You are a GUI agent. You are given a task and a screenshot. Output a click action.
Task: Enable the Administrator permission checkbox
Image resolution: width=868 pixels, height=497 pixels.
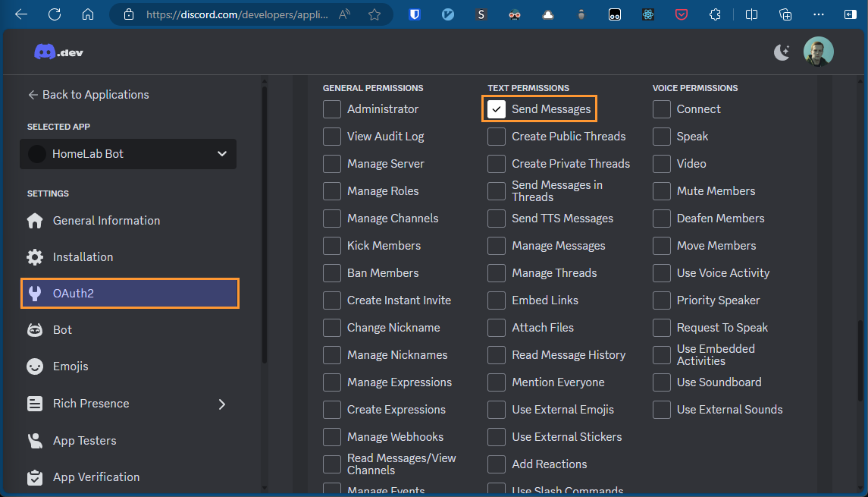pos(332,109)
